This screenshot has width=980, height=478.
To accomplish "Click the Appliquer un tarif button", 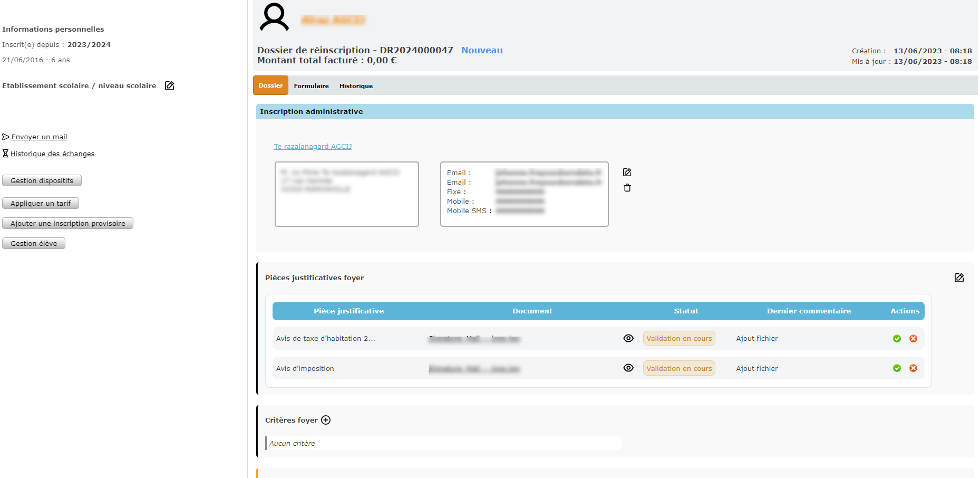I will (41, 203).
